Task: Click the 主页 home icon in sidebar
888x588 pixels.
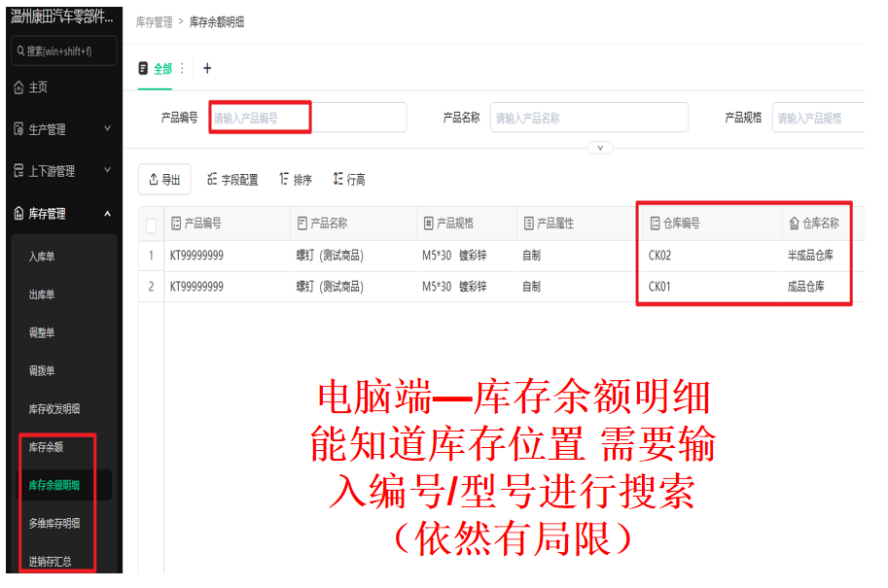Action: pos(19,87)
